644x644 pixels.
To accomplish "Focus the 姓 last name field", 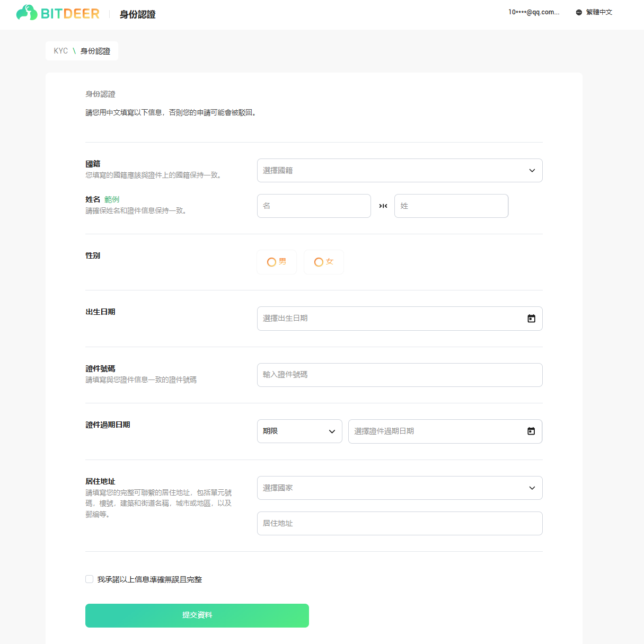I will [451, 206].
